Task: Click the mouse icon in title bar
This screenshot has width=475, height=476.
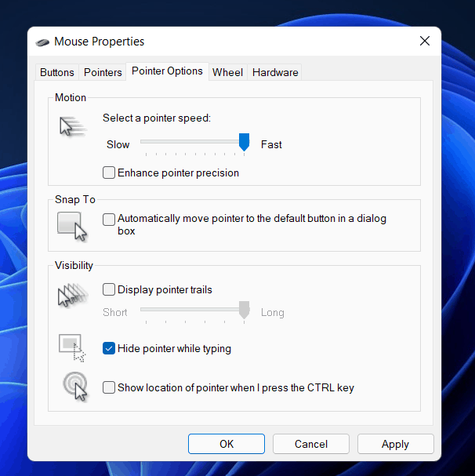Action: click(x=43, y=42)
